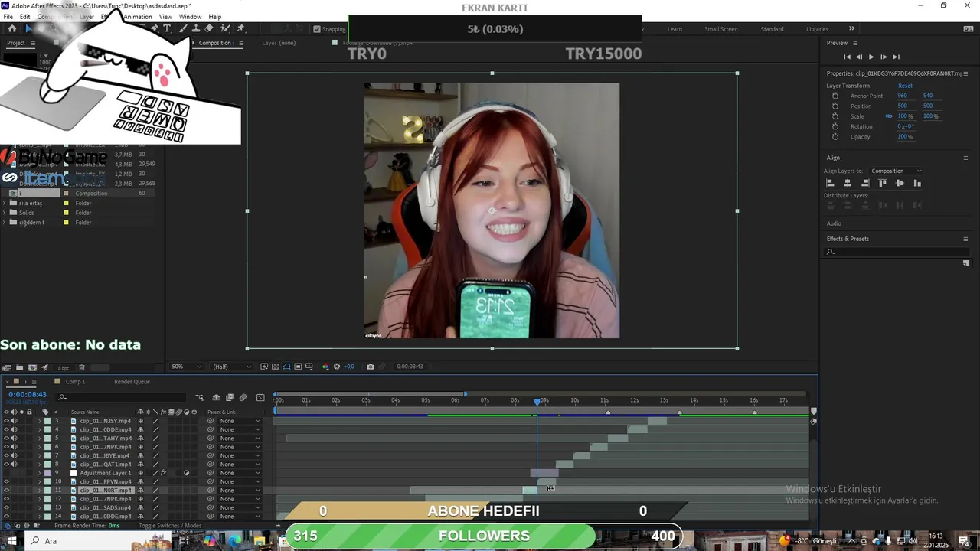Screen dimensions: 980x551
Task: Click the show channel color icon
Action: click(325, 367)
